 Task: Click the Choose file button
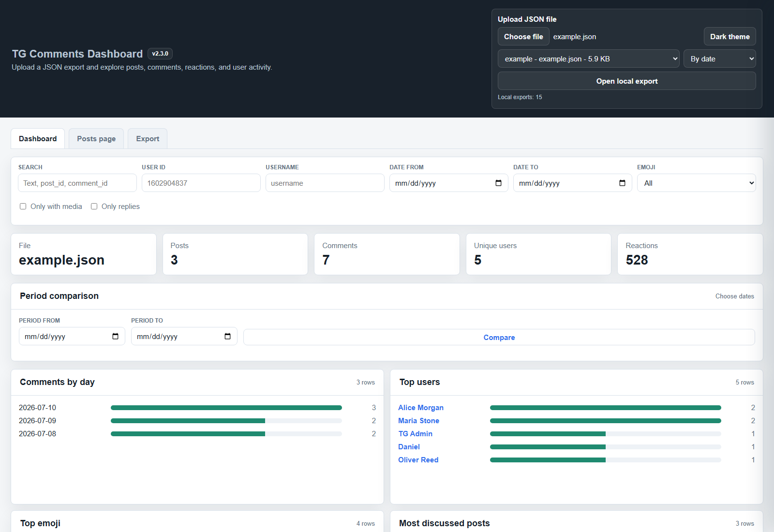(523, 36)
